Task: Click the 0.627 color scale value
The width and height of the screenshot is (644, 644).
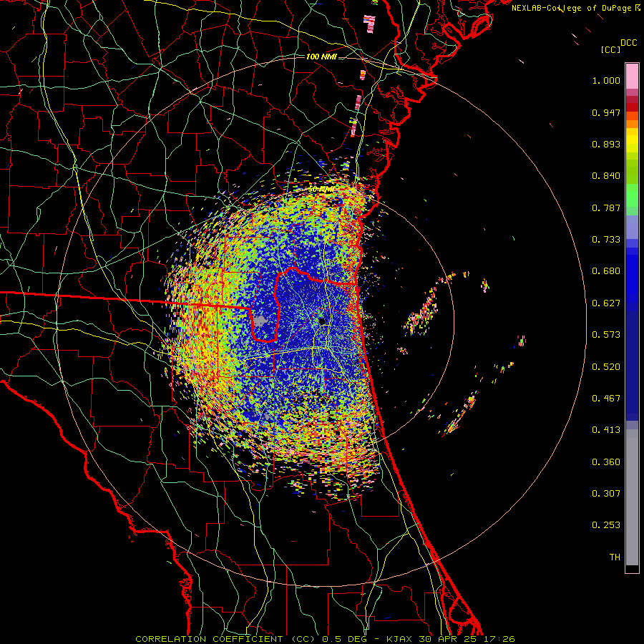Action: (x=606, y=303)
